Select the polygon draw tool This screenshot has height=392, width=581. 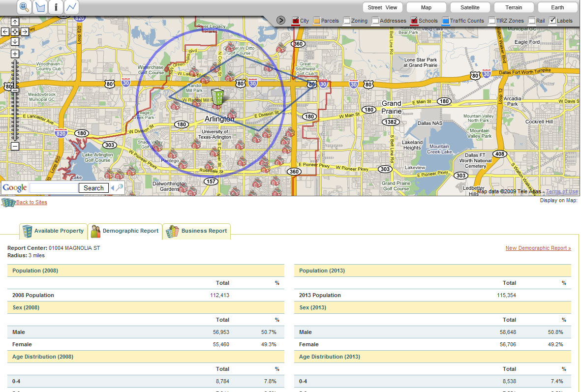pos(40,7)
